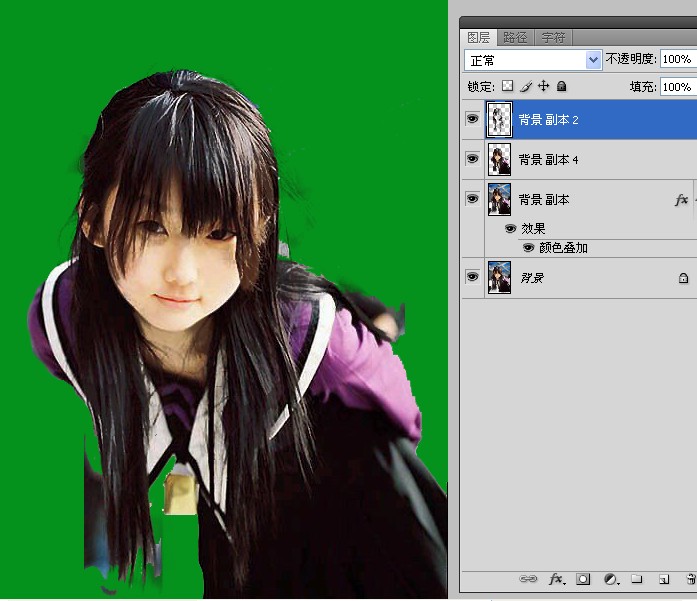Click the lock icon on 背景 layer
This screenshot has height=601, width=697.
coord(684,278)
